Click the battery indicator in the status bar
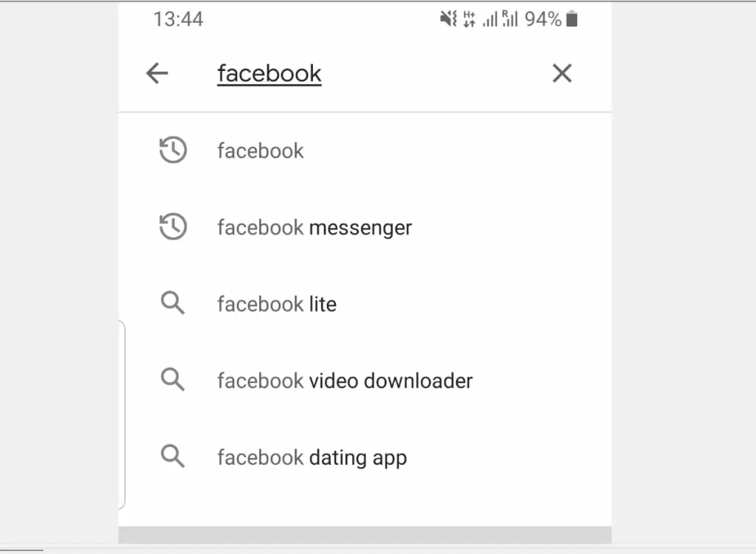The height and width of the screenshot is (554, 756). [x=571, y=19]
